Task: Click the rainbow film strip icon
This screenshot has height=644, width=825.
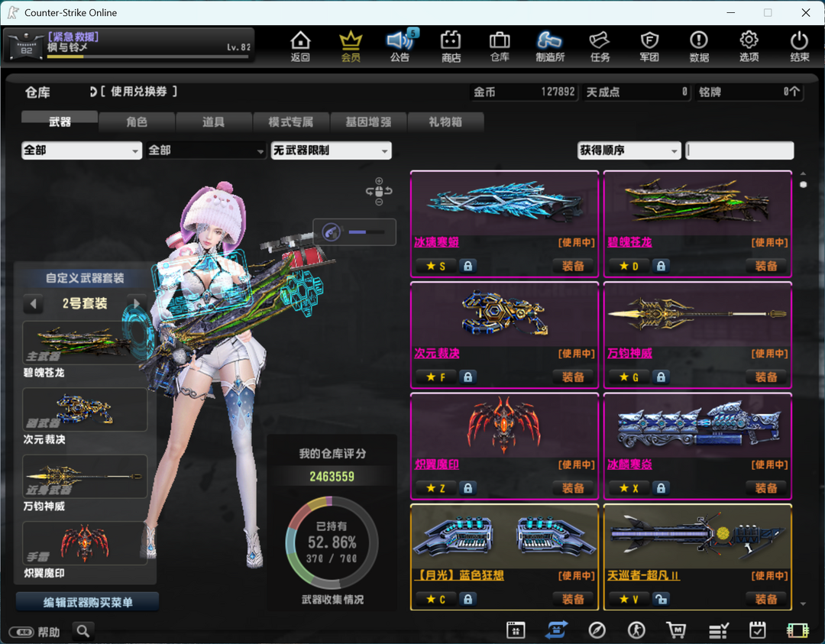Action: click(797, 630)
